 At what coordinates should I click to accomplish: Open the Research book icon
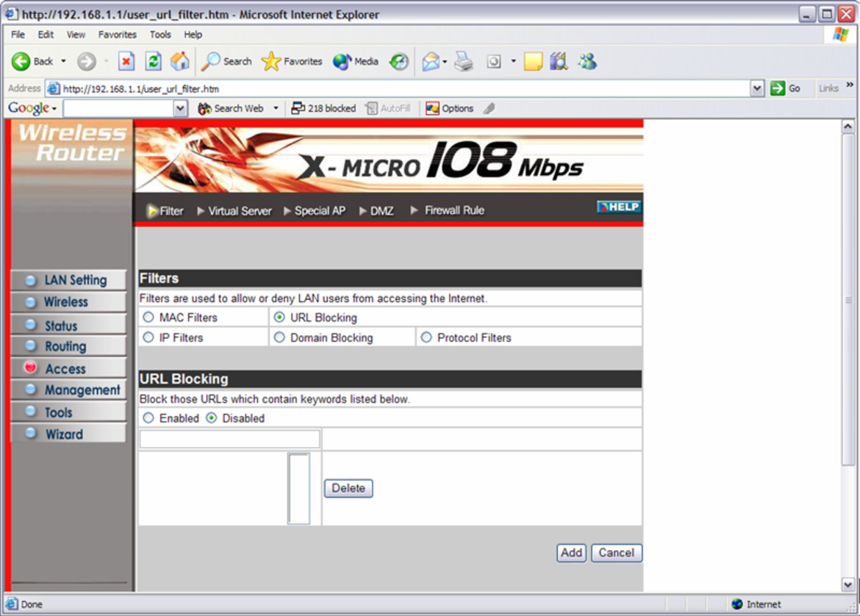tap(559, 62)
